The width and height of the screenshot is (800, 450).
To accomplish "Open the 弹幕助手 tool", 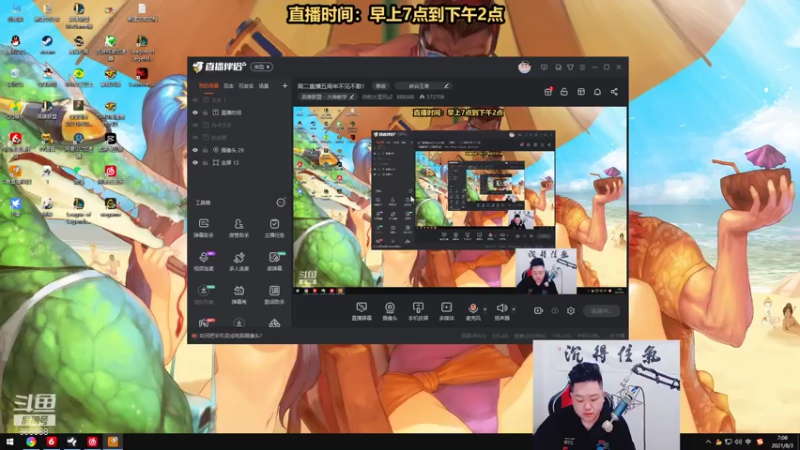I will (x=204, y=228).
